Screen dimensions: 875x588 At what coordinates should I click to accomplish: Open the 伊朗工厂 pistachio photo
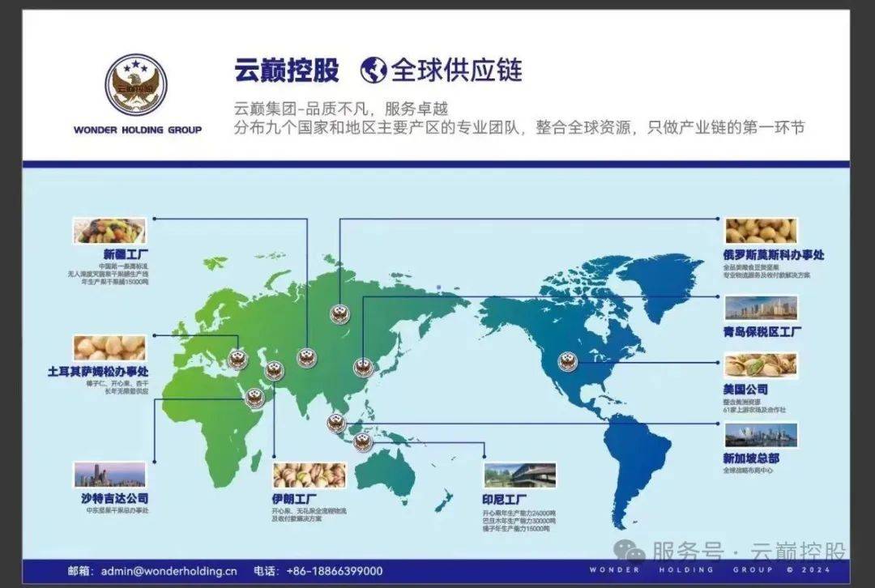coord(309,476)
